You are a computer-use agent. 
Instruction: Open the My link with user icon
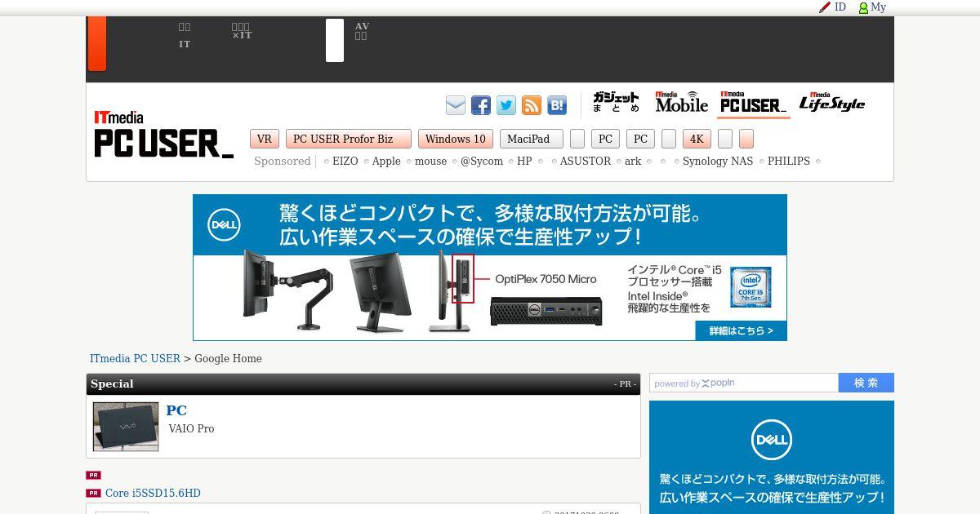coord(871,7)
